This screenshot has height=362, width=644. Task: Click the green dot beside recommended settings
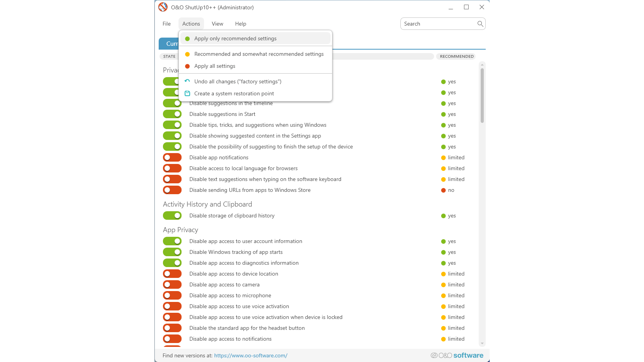point(187,39)
